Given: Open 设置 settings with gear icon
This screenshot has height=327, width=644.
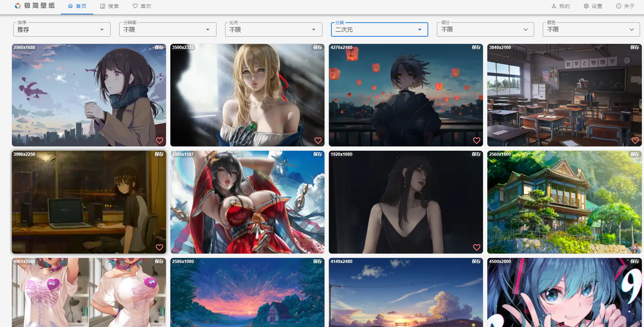Looking at the screenshot, I should (593, 6).
